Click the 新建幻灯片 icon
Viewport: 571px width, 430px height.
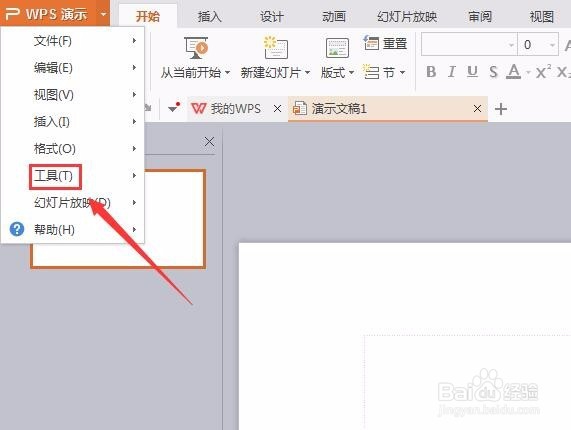pos(276,48)
